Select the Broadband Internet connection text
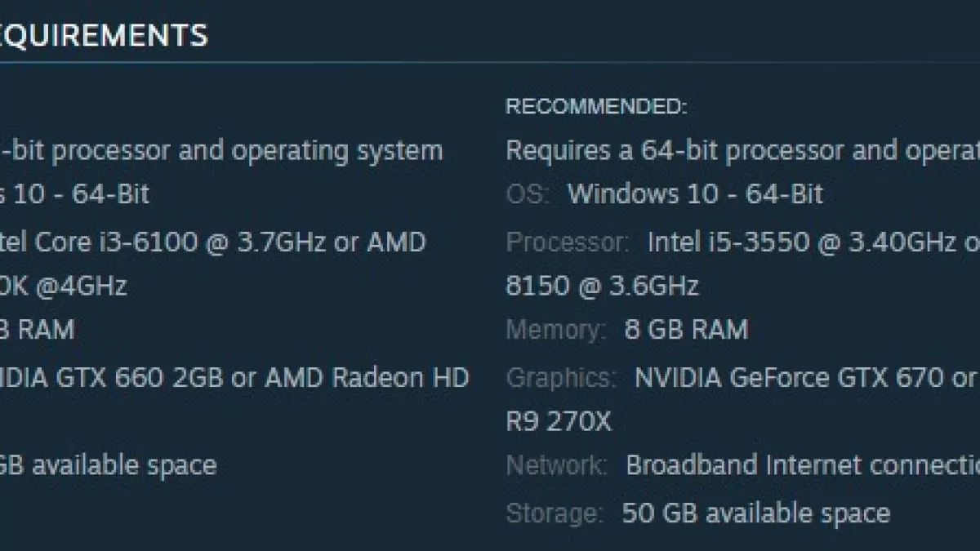Viewport: 980px width, 551px height. coord(803,465)
